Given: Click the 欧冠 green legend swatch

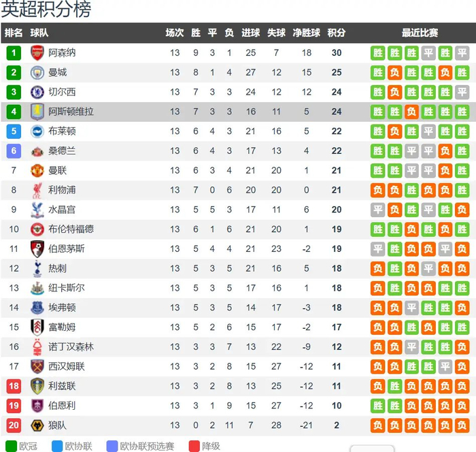Looking at the screenshot, I should 10,447.
